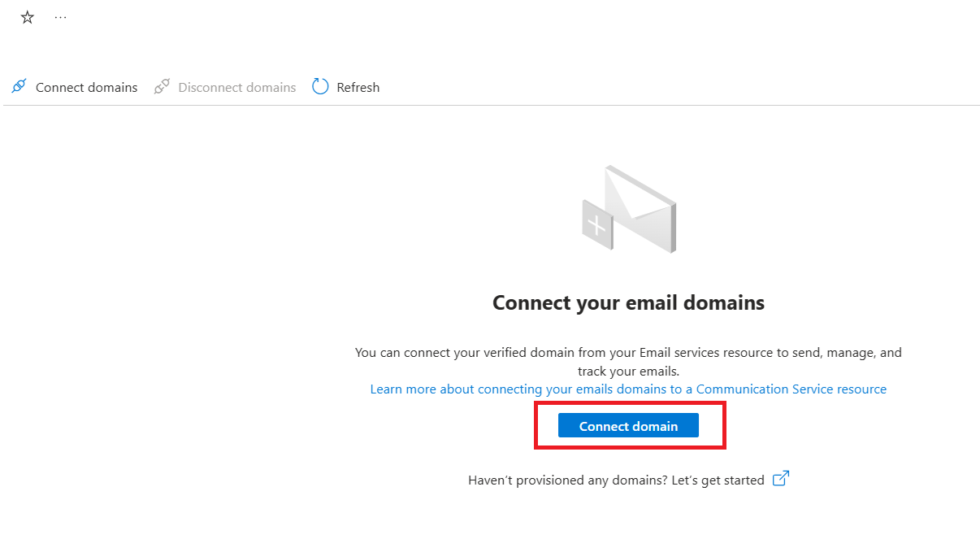
Task: Select the Connect domains toolbar label
Action: point(86,87)
